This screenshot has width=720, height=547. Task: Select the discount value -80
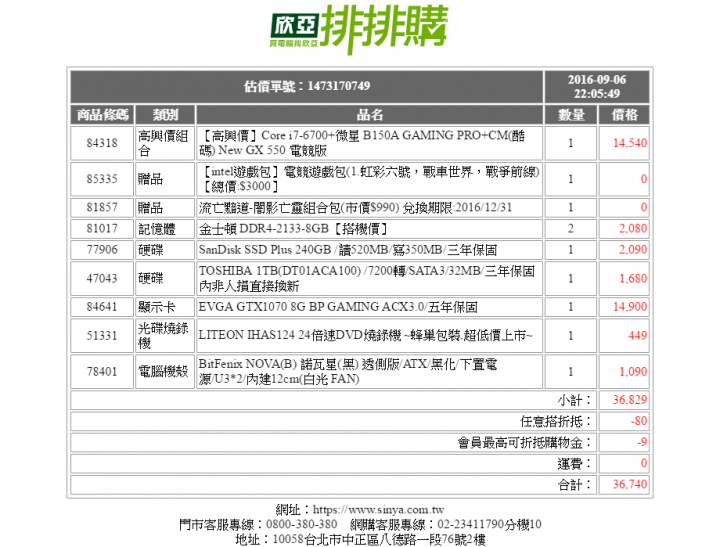pyautogui.click(x=639, y=421)
